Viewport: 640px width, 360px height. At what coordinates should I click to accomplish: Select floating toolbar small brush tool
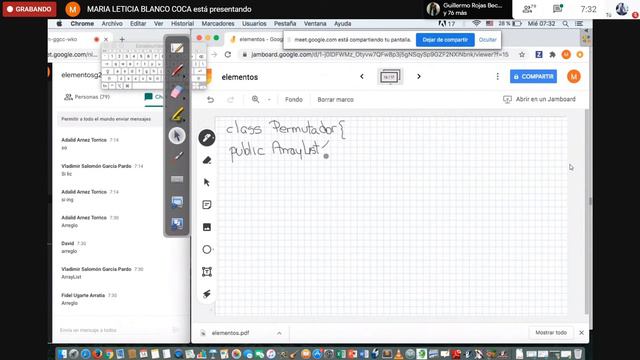177,157
